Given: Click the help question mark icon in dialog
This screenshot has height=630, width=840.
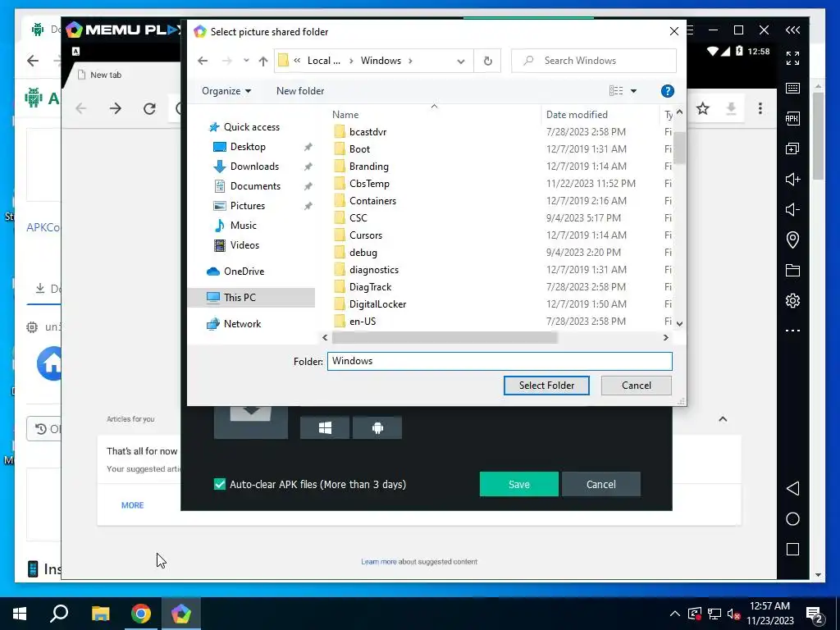Looking at the screenshot, I should [x=667, y=91].
